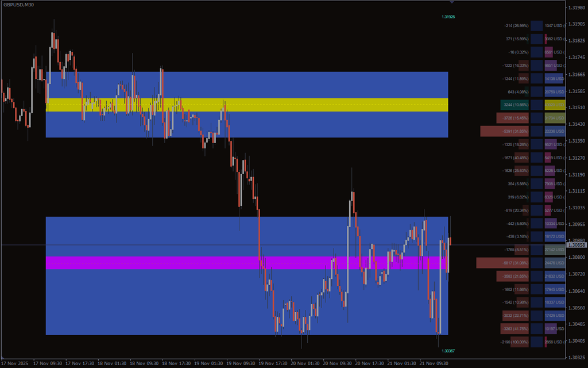
Task: Click the session high label 1.31925
Action: click(x=448, y=17)
